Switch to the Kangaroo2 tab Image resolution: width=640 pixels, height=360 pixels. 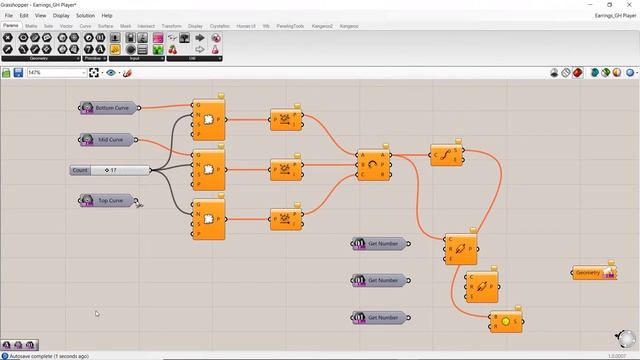(322, 26)
